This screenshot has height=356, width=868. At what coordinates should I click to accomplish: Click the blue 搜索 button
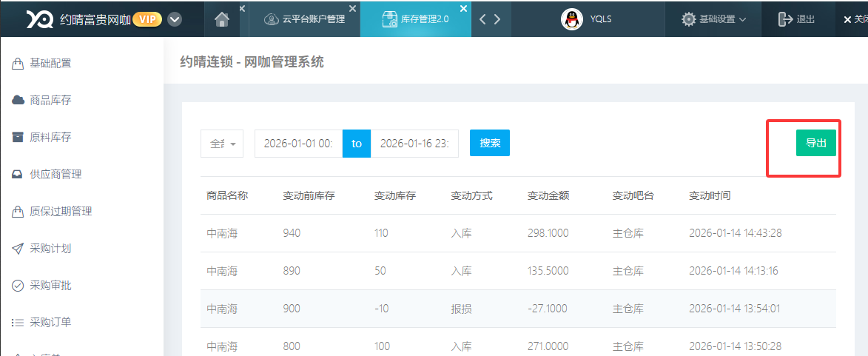[x=490, y=143]
